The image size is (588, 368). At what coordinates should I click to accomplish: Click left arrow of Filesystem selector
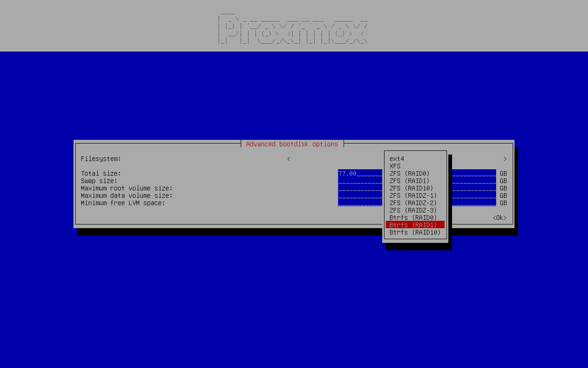tap(288, 159)
